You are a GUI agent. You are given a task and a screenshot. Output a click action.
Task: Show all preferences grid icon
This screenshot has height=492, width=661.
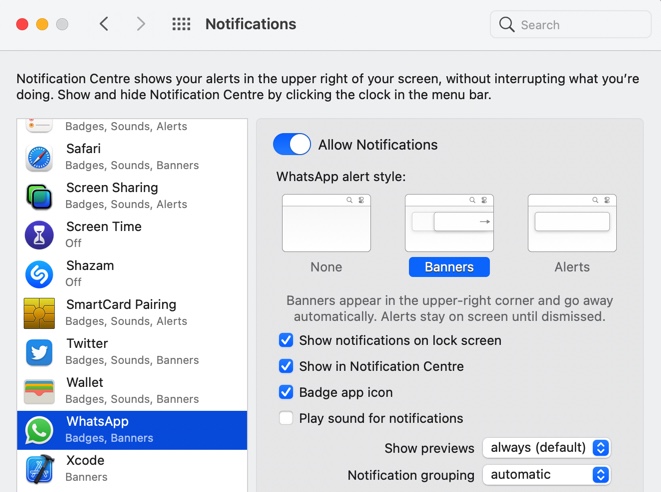click(181, 24)
